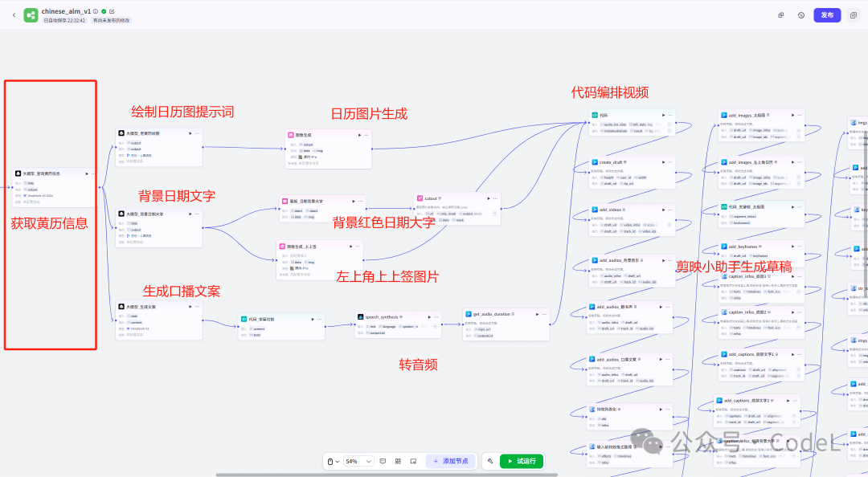This screenshot has width=868, height=477.
Task: Select the add_captions_底部文字1 node title
Action: (751, 354)
